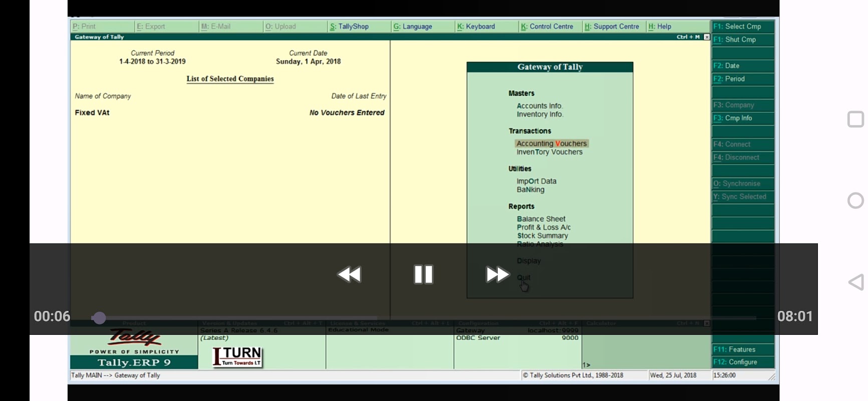Open Inventory Info under Masters

tap(540, 115)
